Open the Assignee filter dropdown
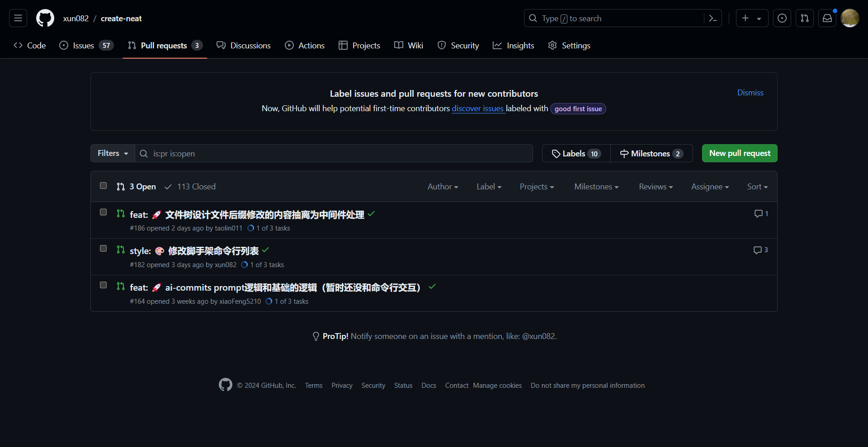The height and width of the screenshot is (447, 868). [710, 187]
